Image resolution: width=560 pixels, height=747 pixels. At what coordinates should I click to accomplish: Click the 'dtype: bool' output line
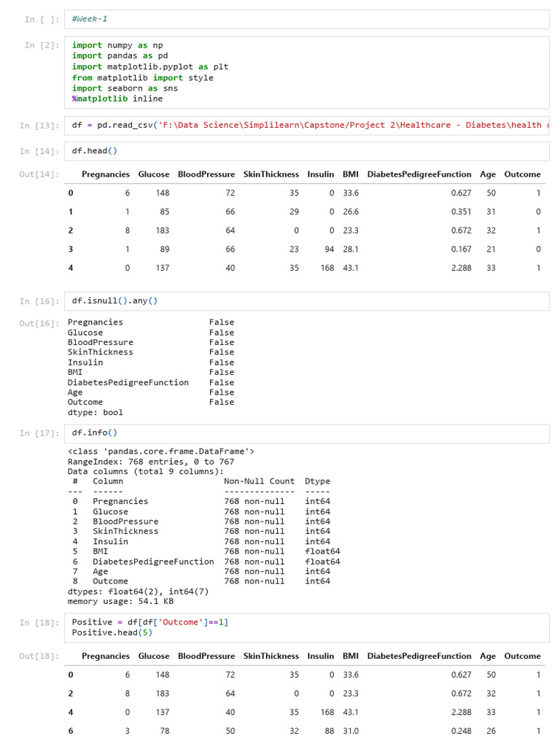pyautogui.click(x=96, y=412)
